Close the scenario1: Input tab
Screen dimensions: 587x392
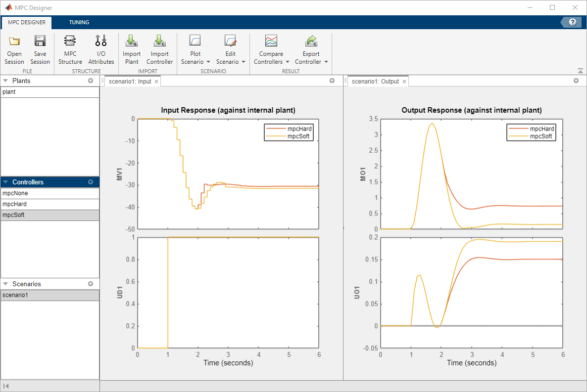coord(156,82)
